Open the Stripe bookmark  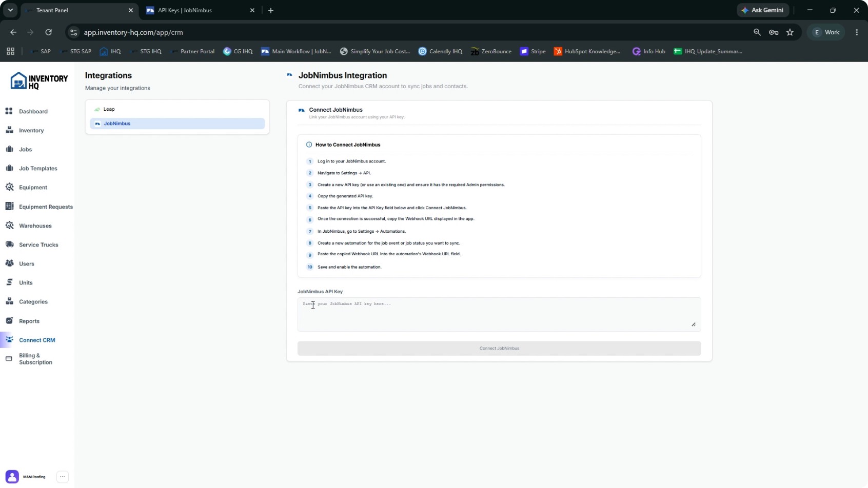point(533,51)
